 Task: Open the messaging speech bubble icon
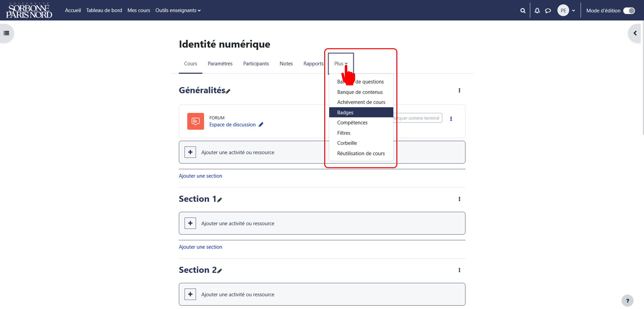(x=548, y=11)
